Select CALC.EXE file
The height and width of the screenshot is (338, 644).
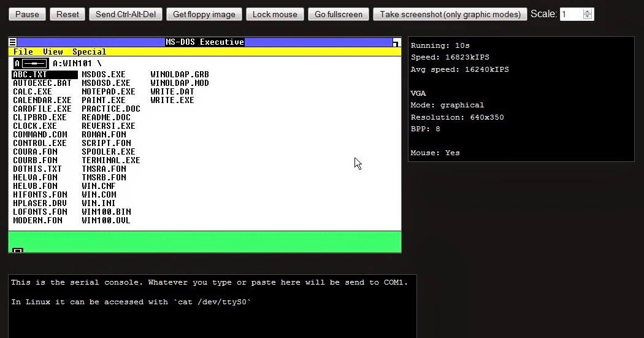click(33, 91)
